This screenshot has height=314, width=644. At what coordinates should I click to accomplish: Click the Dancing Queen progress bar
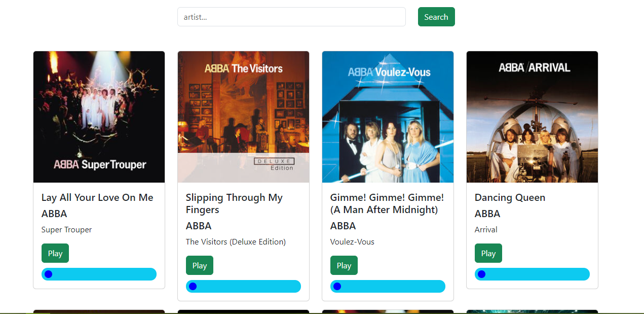click(532, 274)
